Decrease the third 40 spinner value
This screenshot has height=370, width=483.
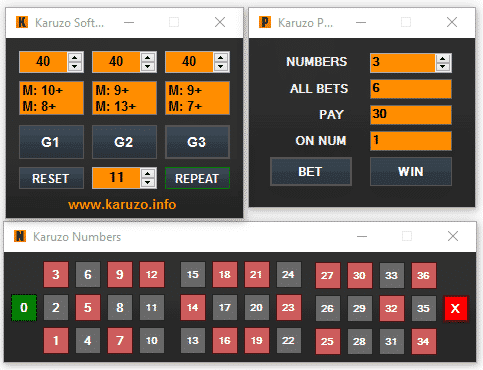(221, 66)
